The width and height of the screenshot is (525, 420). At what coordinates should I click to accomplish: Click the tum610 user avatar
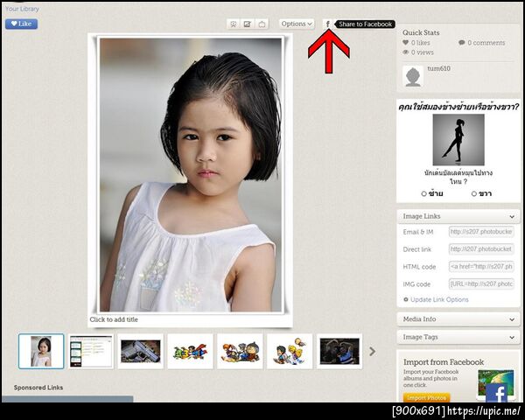(x=413, y=76)
